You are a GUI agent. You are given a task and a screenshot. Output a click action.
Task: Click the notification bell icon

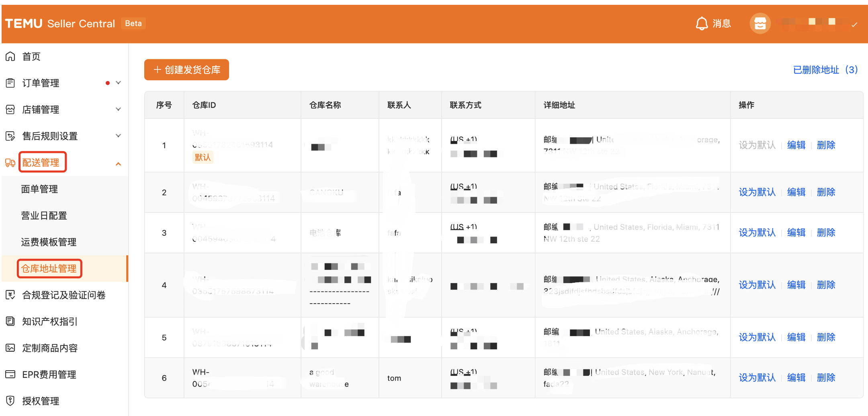(701, 24)
